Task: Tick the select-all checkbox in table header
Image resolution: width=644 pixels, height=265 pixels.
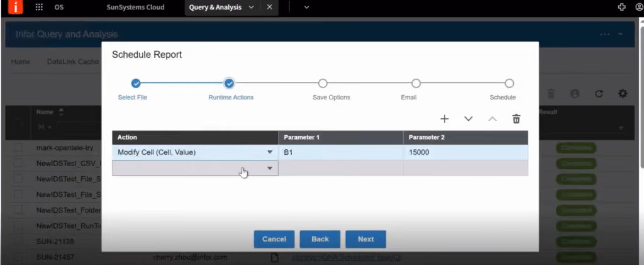Action: click(18, 123)
